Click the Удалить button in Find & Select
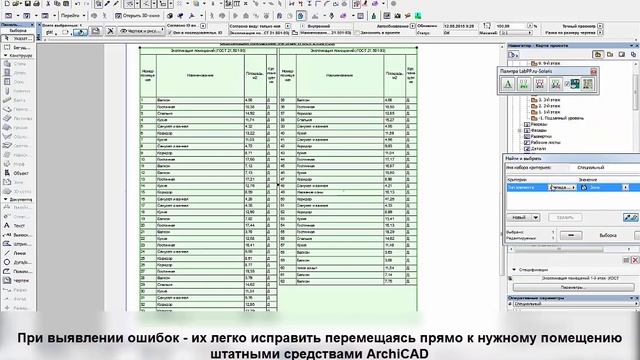The image size is (640, 360). click(565, 218)
